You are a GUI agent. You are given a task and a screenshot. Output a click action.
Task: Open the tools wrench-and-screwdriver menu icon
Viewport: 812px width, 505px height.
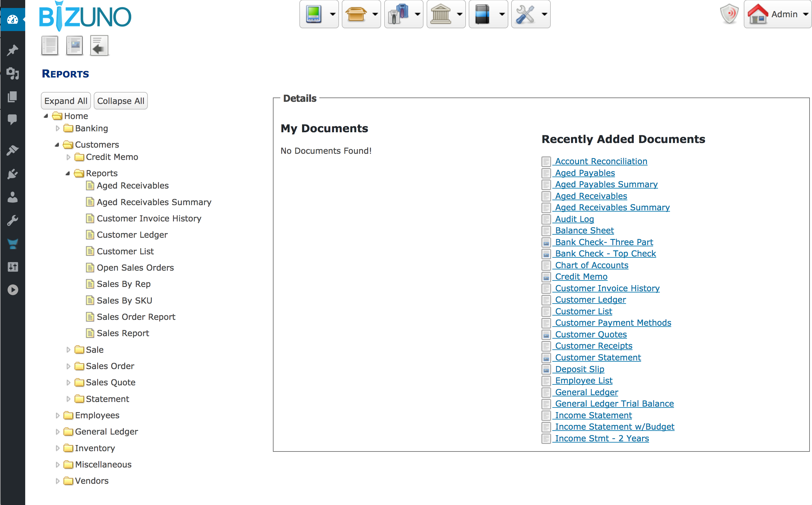point(525,14)
